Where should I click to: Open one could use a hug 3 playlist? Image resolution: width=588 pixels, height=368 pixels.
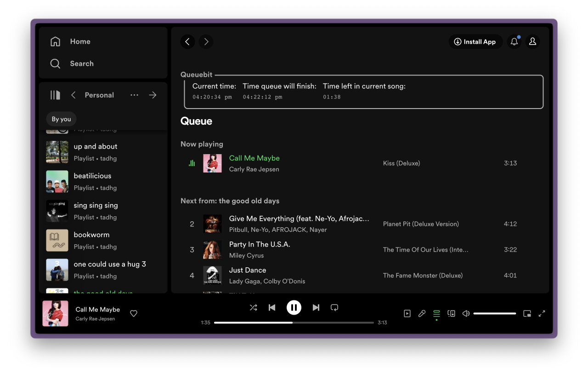103,270
